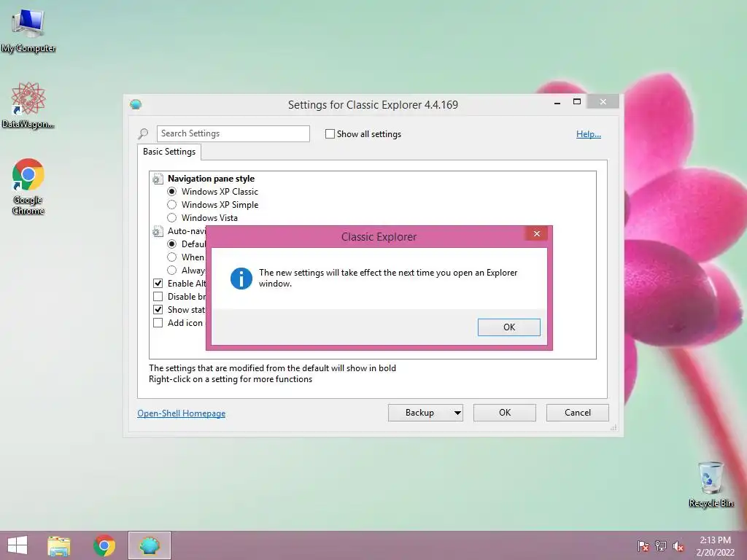Close the Classic Explorer message dialog

pos(537,233)
